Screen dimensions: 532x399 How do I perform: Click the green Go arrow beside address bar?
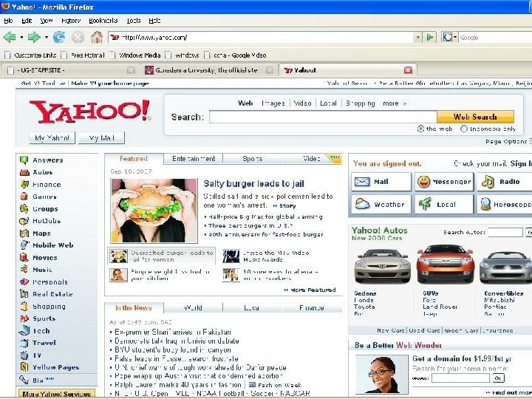click(x=430, y=37)
